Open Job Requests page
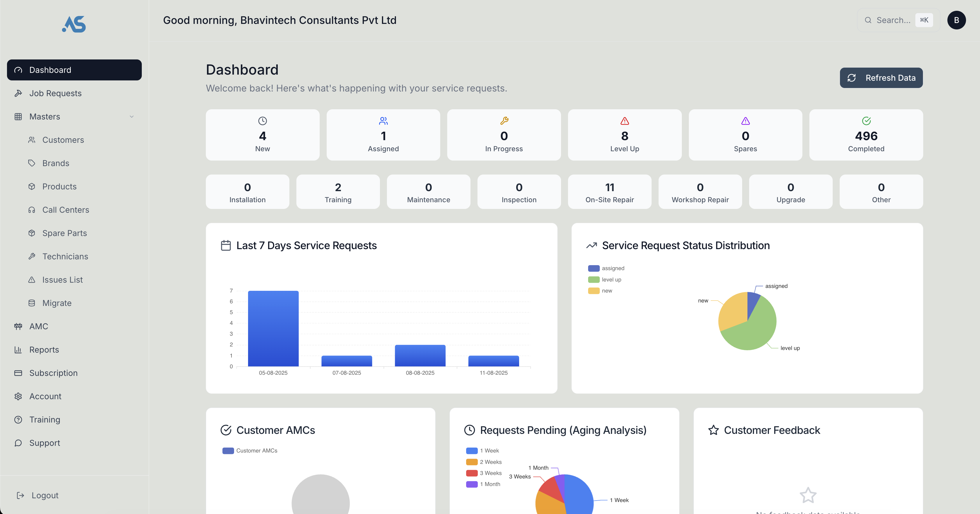 (74, 93)
